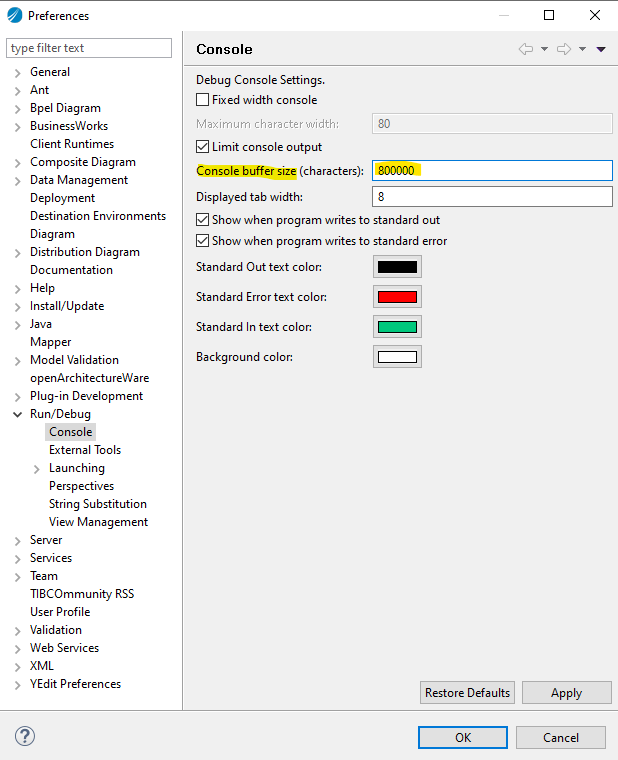Pick the Background color swatch
618x760 pixels.
(x=397, y=357)
